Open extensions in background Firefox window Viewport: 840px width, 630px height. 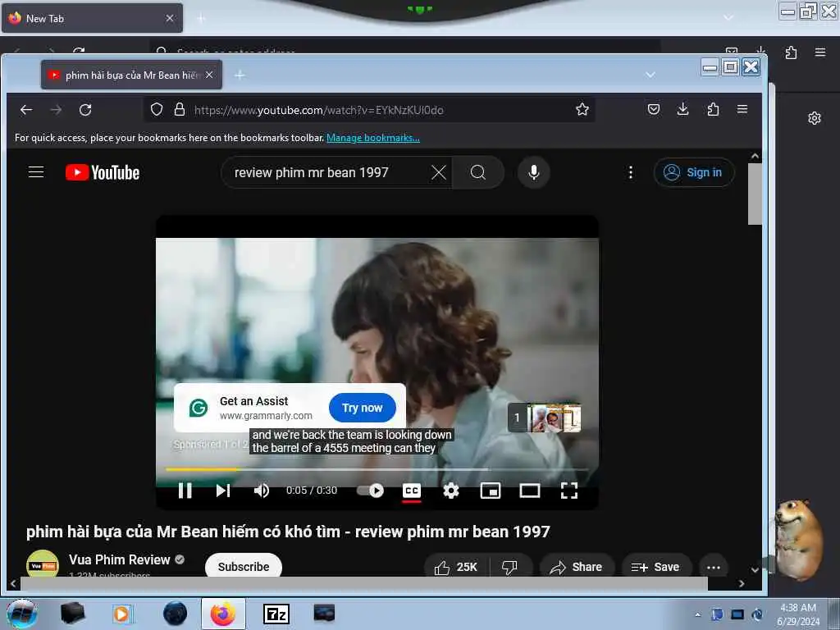[791, 52]
